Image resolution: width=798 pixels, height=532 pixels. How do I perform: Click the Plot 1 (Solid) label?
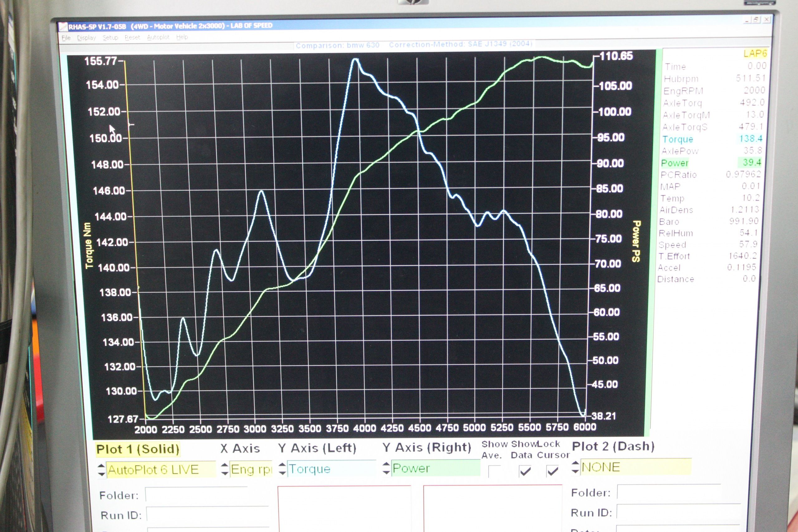138,449
